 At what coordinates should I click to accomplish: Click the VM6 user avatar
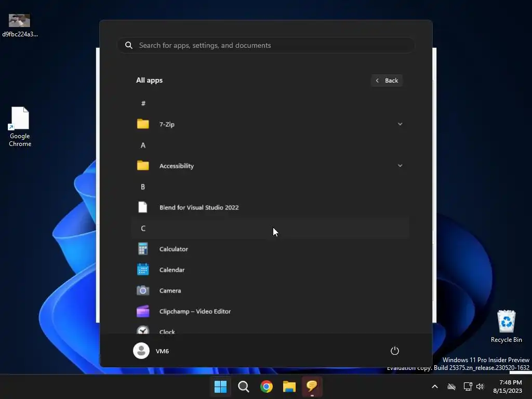(x=141, y=351)
